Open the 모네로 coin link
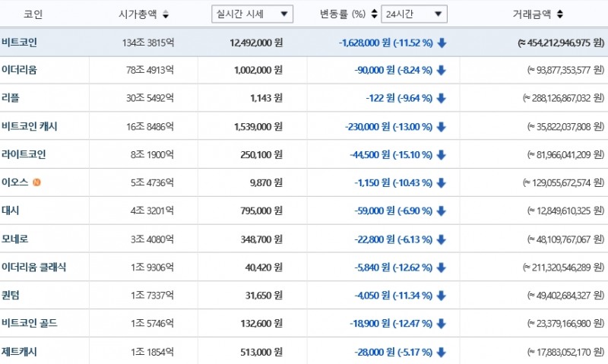The height and width of the screenshot is (364, 608). coord(15,239)
